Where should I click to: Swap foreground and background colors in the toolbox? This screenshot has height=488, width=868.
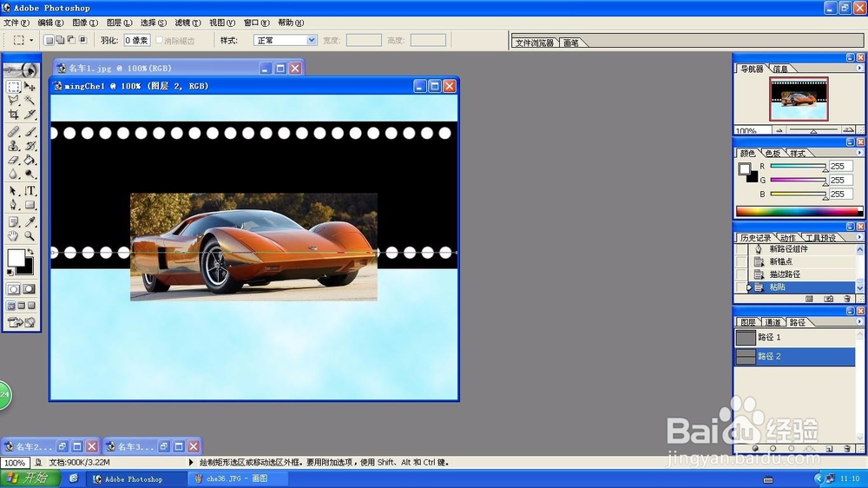[30, 252]
